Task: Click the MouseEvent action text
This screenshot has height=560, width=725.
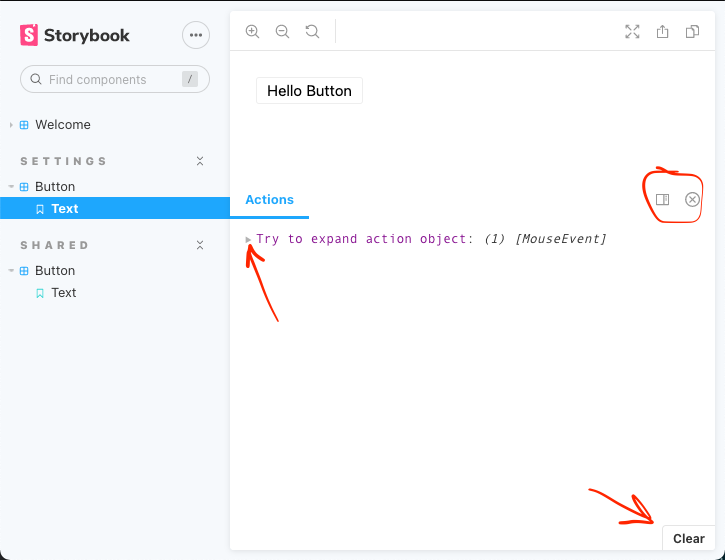Action: click(x=560, y=239)
